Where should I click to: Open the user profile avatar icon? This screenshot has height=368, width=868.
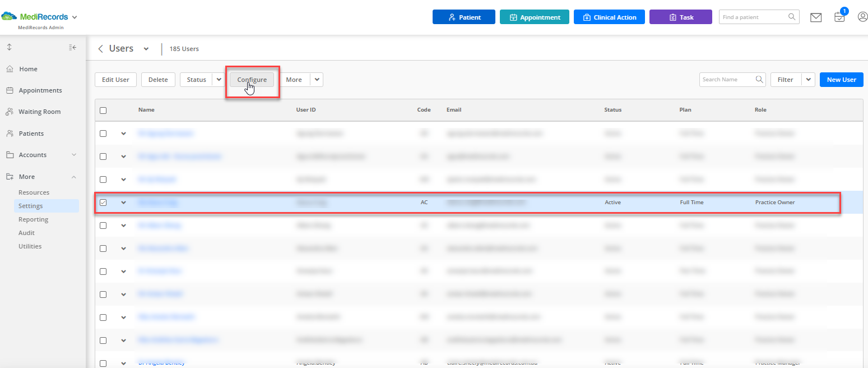pyautogui.click(x=863, y=17)
